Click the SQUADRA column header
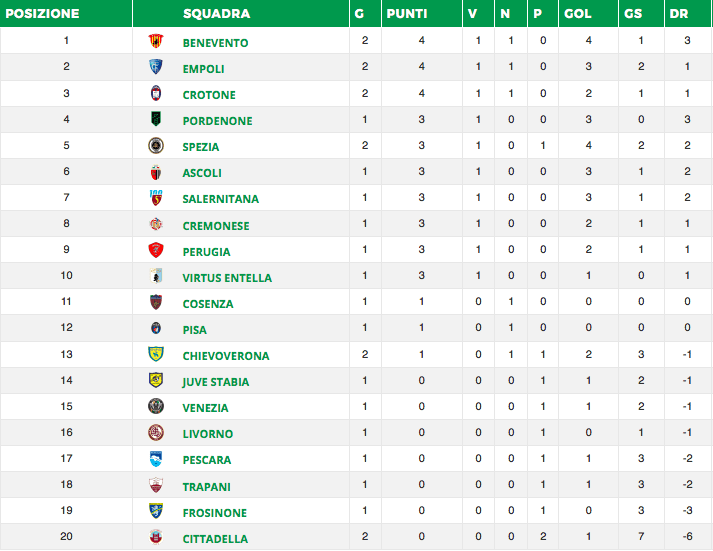 point(217,14)
